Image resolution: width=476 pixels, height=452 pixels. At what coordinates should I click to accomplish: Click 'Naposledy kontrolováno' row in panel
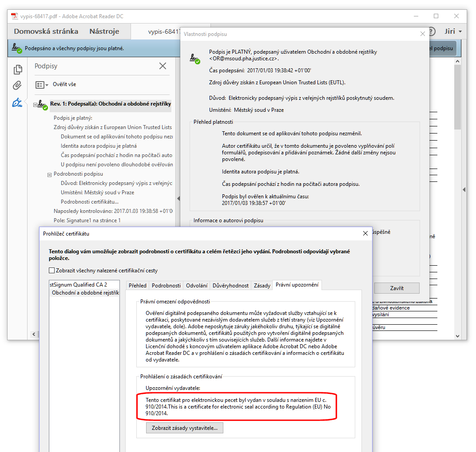click(x=113, y=211)
